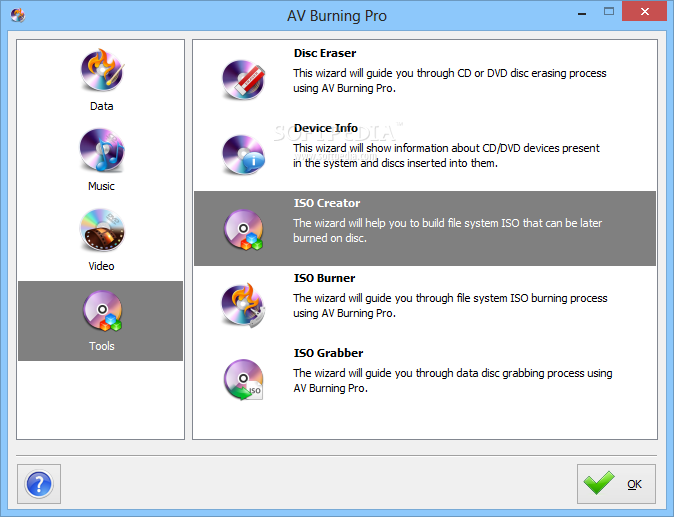This screenshot has height=517, width=674.
Task: Select the ISO Grabber heading
Action: click(328, 353)
